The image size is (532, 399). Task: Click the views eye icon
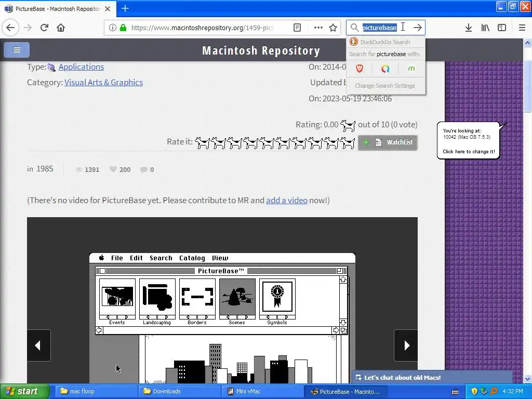[x=79, y=169]
